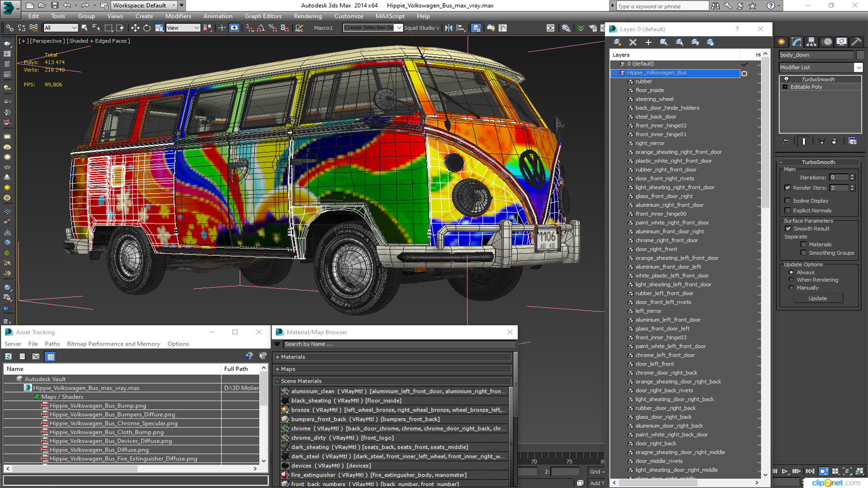Toggle TurboSmooth modifier lightbulb on/off

pyautogui.click(x=786, y=79)
